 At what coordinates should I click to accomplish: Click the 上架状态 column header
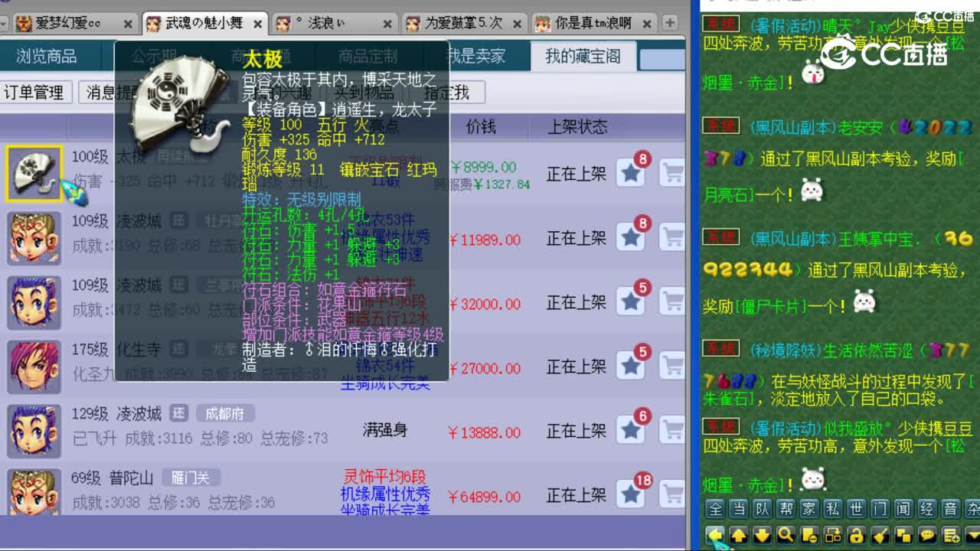pyautogui.click(x=578, y=126)
